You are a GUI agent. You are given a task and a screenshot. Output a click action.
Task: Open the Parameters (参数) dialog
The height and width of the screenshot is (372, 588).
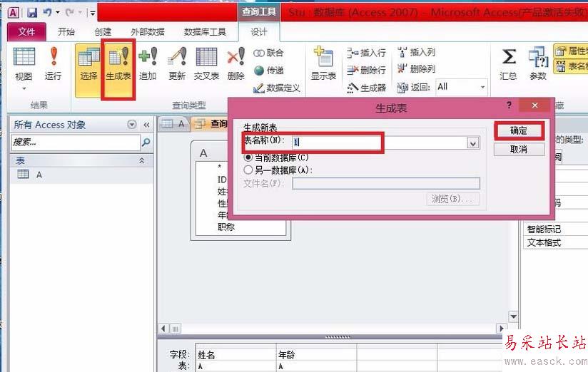tap(538, 63)
